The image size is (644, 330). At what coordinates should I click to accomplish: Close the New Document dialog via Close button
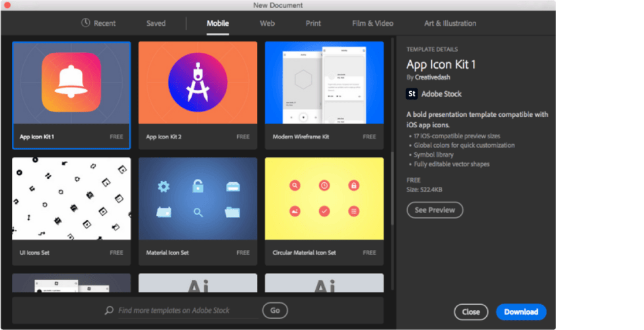coord(471,312)
